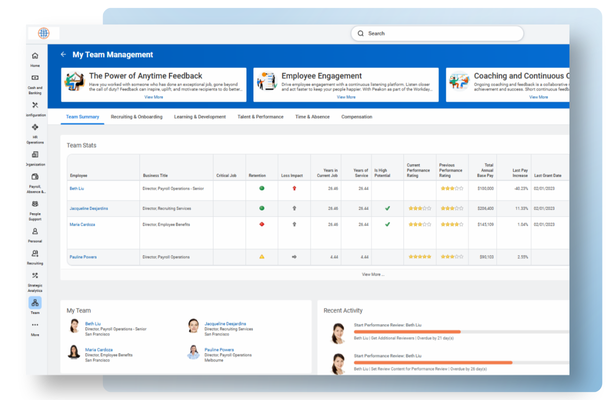This screenshot has width=610, height=400.
Task: Open the Home sidebar icon
Action: pos(35,56)
